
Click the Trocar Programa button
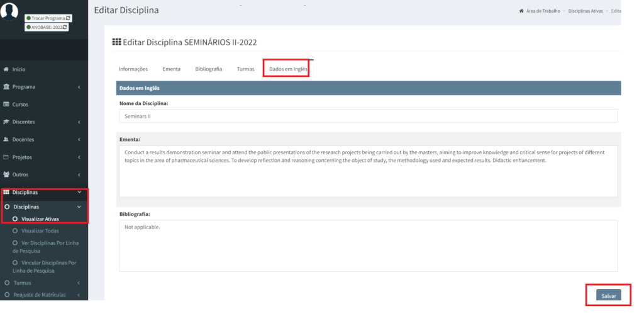pyautogui.click(x=48, y=18)
